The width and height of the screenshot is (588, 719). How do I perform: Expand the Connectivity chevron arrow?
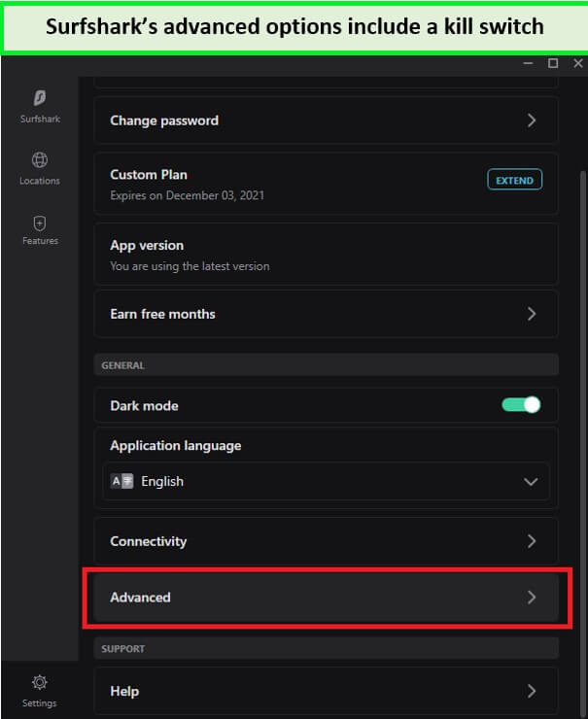531,541
